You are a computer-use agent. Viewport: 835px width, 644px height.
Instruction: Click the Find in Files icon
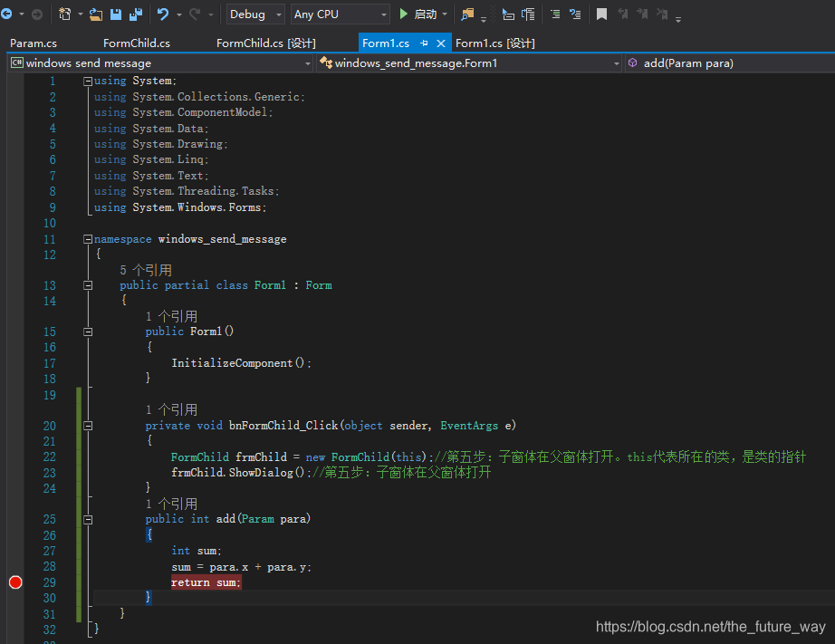(x=467, y=14)
